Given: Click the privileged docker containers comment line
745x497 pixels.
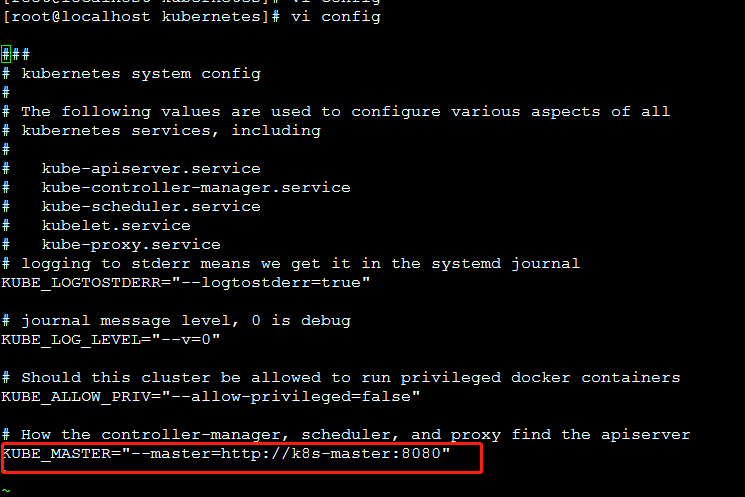Looking at the screenshot, I should (350, 377).
